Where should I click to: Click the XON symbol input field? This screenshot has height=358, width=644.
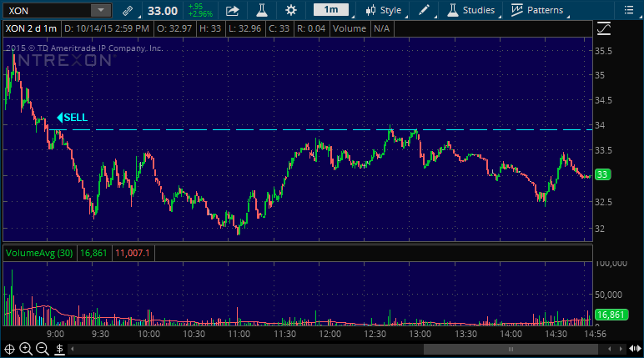pyautogui.click(x=47, y=11)
